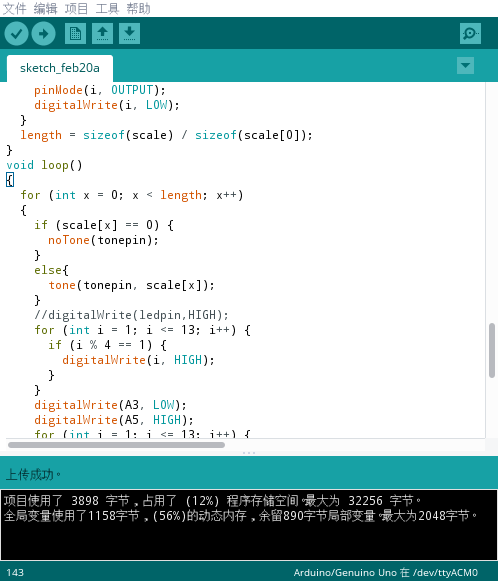Open a sketch with the up-arrow icon
Image resolution: width=498 pixels, height=581 pixels.
(103, 34)
